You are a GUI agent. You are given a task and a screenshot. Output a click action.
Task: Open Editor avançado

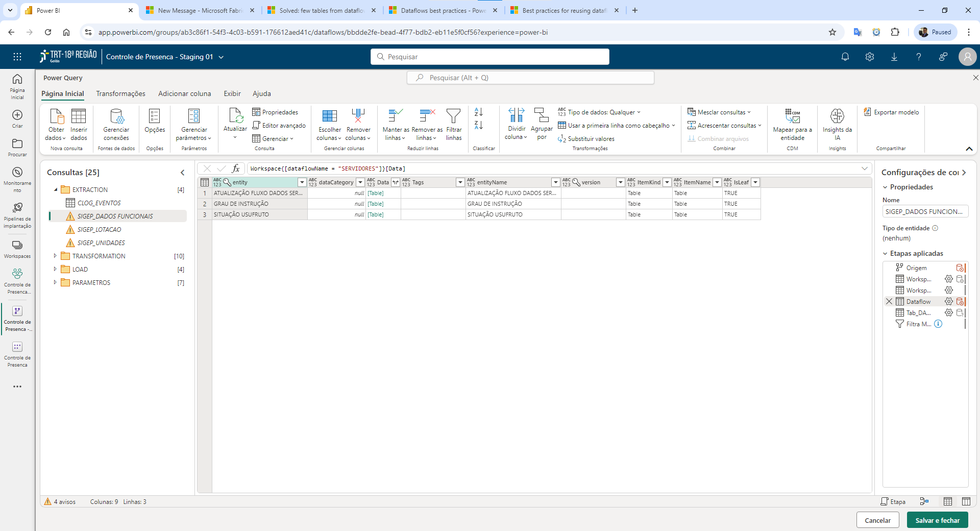pos(279,126)
